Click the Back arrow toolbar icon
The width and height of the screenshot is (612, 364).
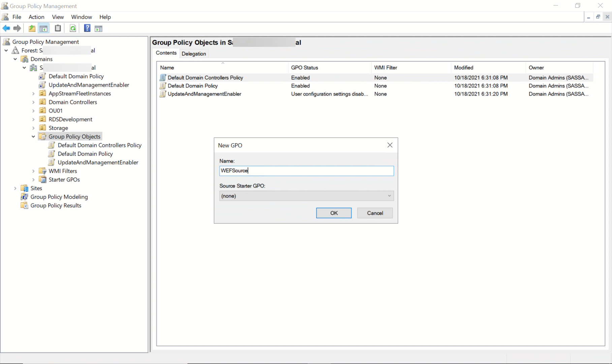(6, 28)
